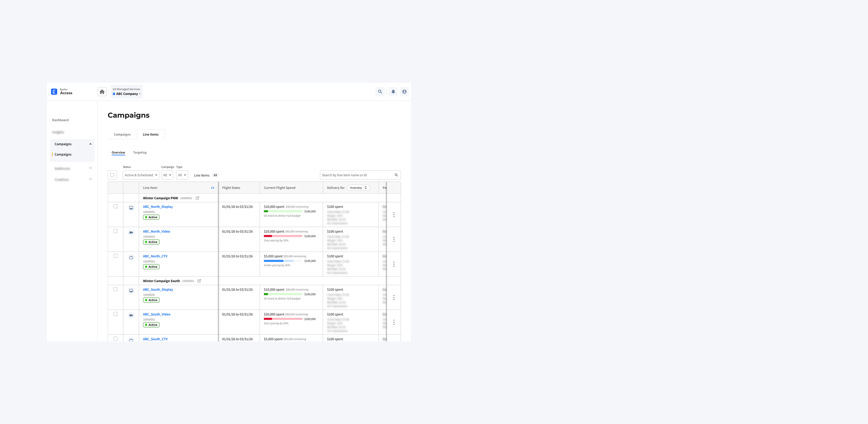Open the more-options menu for ABC_North_Display
Screen dimensions: 868x424
394,215
